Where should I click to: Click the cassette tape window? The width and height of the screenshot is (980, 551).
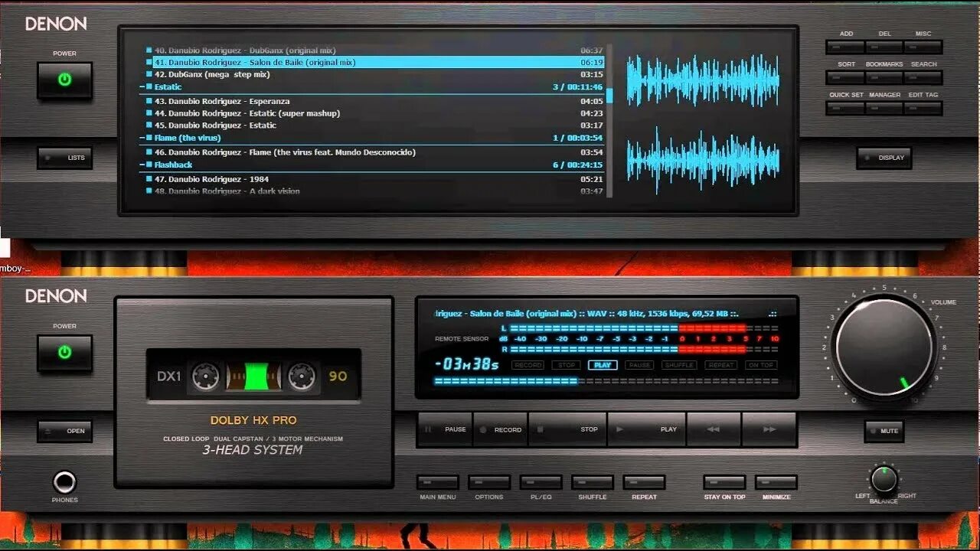click(253, 376)
